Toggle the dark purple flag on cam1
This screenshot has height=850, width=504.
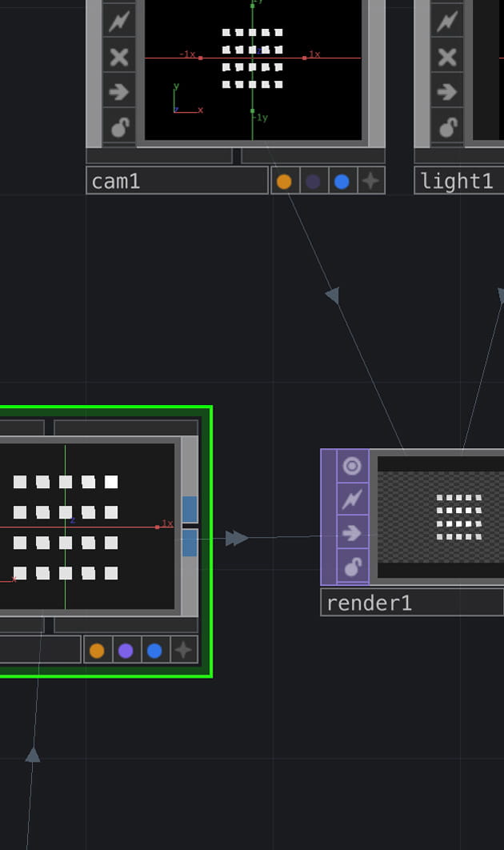pos(313,182)
